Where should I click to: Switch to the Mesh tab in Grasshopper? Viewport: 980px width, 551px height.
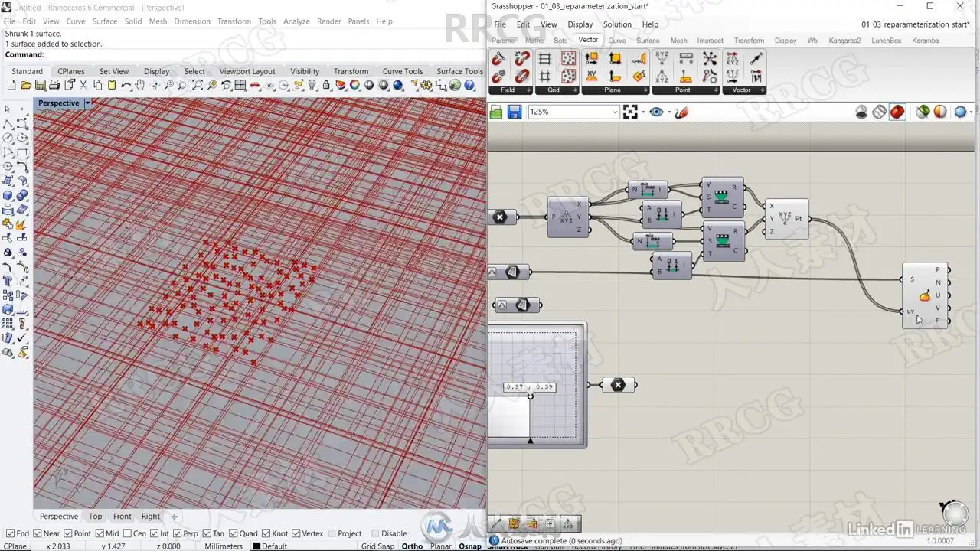point(678,41)
